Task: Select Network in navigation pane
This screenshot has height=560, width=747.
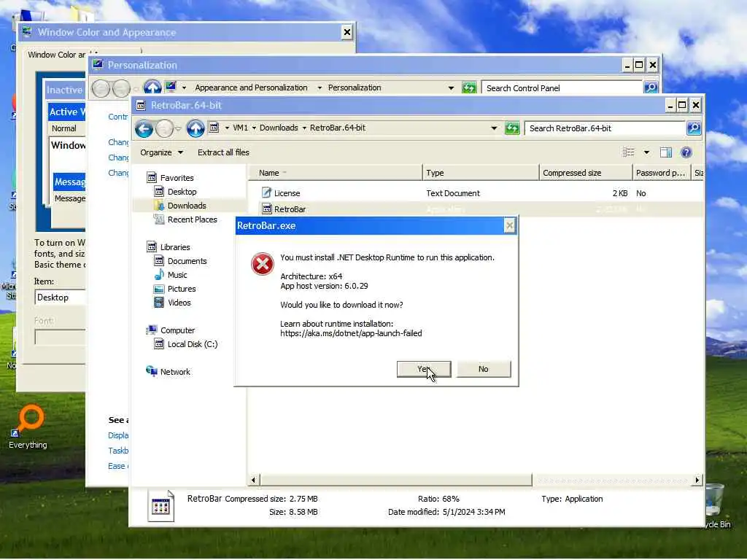Action: click(175, 371)
